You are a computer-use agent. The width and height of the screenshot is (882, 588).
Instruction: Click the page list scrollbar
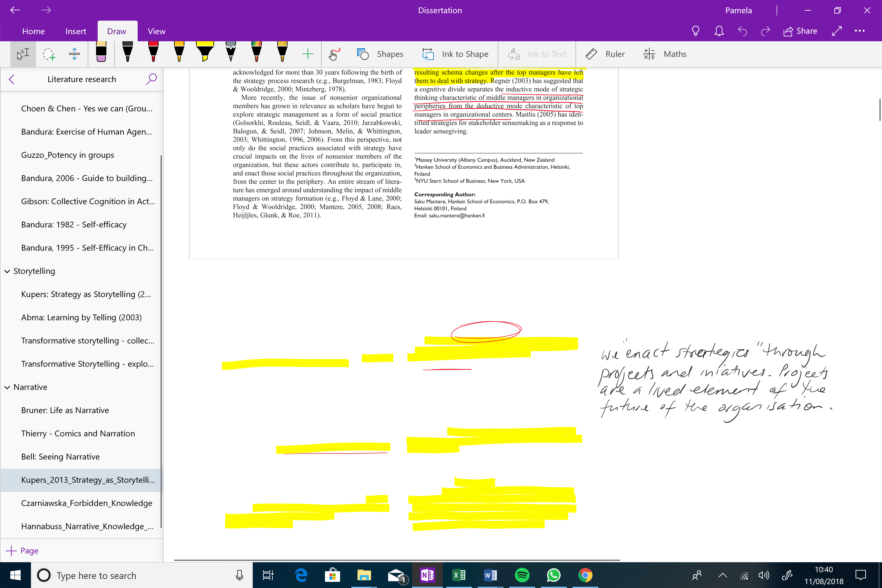pos(161,341)
